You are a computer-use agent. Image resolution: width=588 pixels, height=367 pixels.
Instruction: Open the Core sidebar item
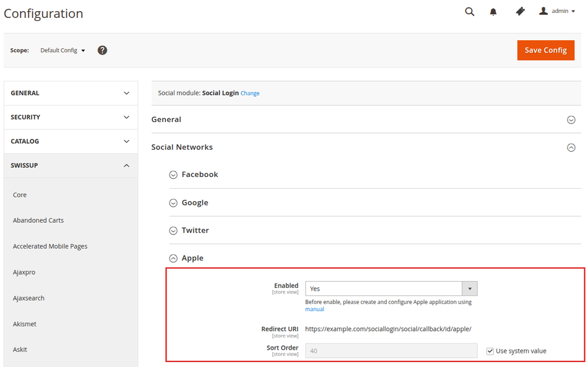coord(20,195)
